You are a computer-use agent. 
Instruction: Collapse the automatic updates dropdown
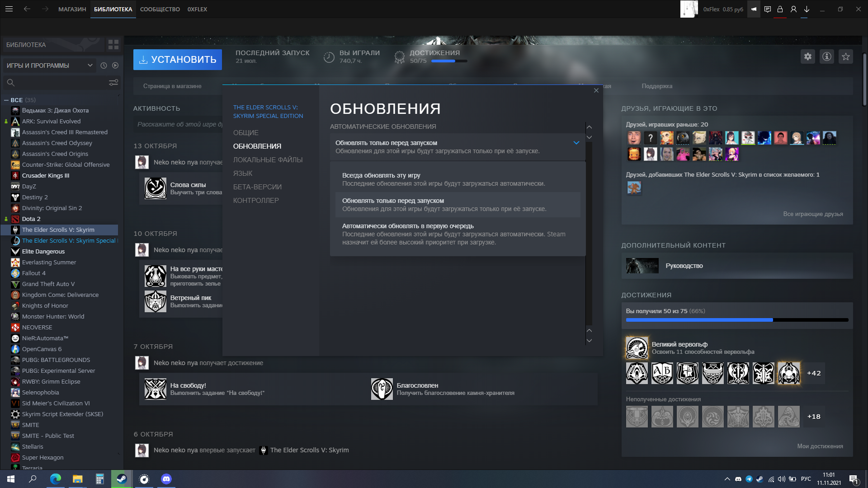pyautogui.click(x=576, y=143)
